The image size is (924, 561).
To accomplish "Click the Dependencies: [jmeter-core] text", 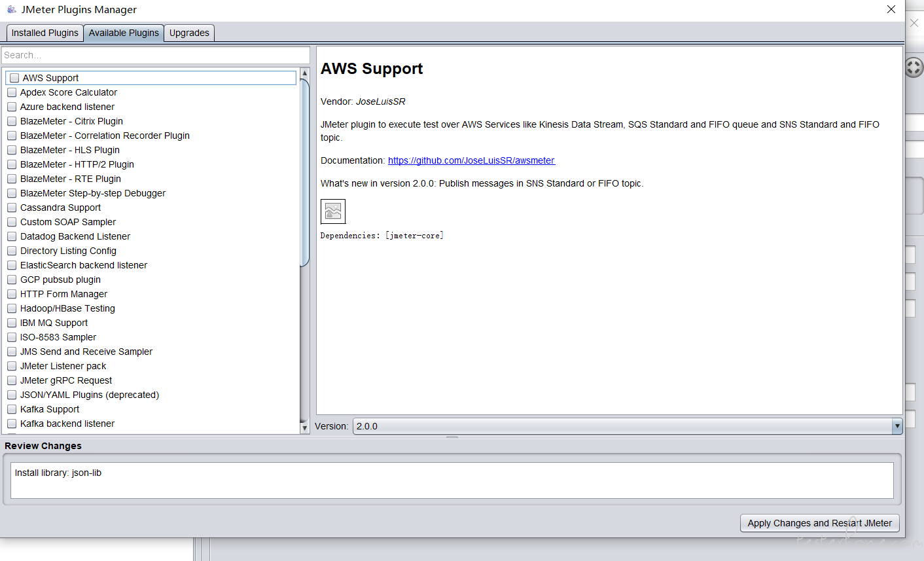I will [382, 236].
